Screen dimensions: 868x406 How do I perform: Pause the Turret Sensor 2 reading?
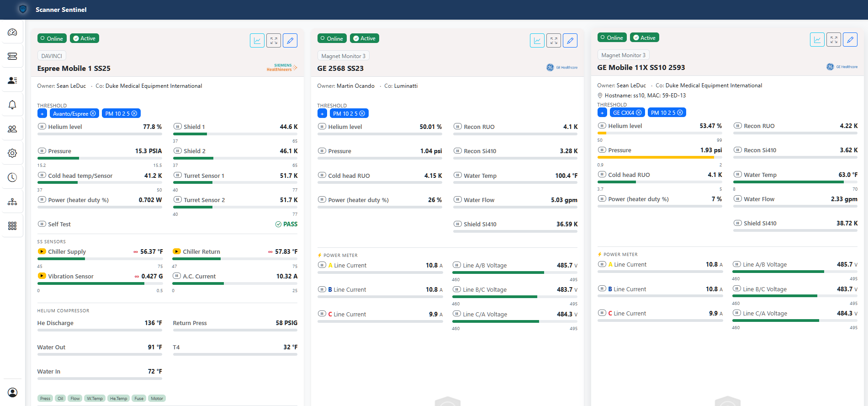(177, 200)
